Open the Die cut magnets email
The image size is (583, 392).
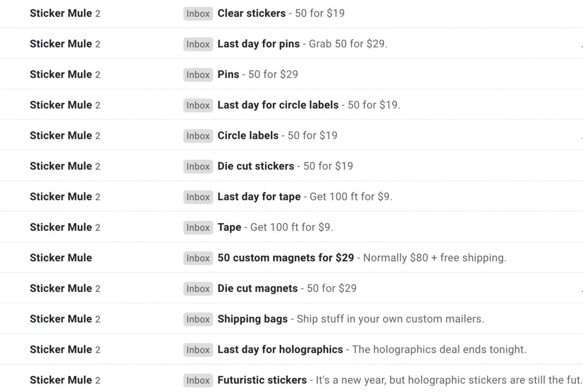pyautogui.click(x=291, y=288)
